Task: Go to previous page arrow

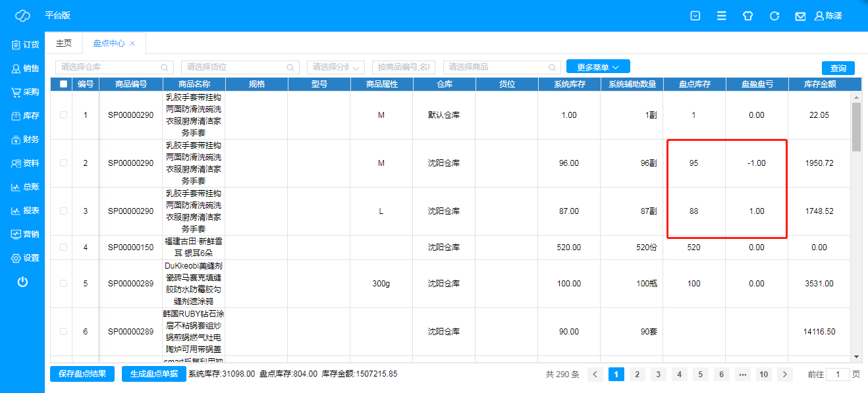Action: pos(595,375)
